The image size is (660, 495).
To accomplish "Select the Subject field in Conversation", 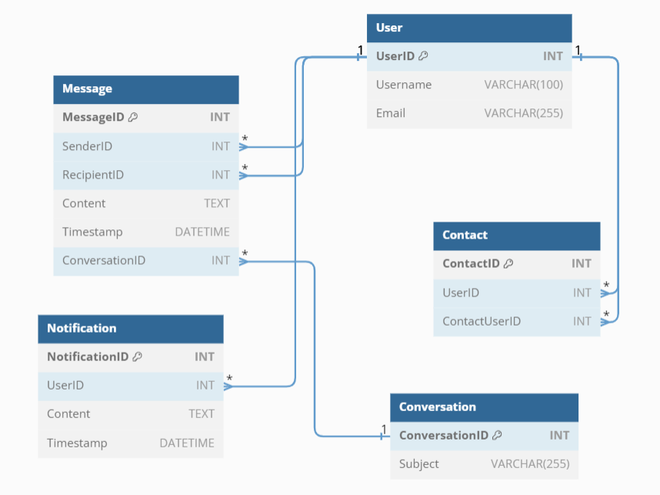I will [x=484, y=464].
